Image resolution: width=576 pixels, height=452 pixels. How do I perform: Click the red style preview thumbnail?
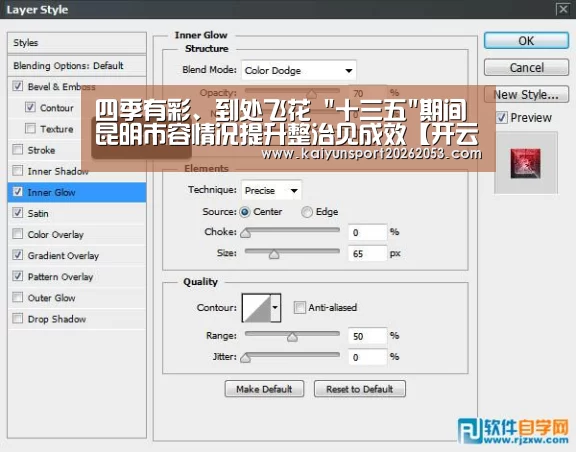coord(525,164)
